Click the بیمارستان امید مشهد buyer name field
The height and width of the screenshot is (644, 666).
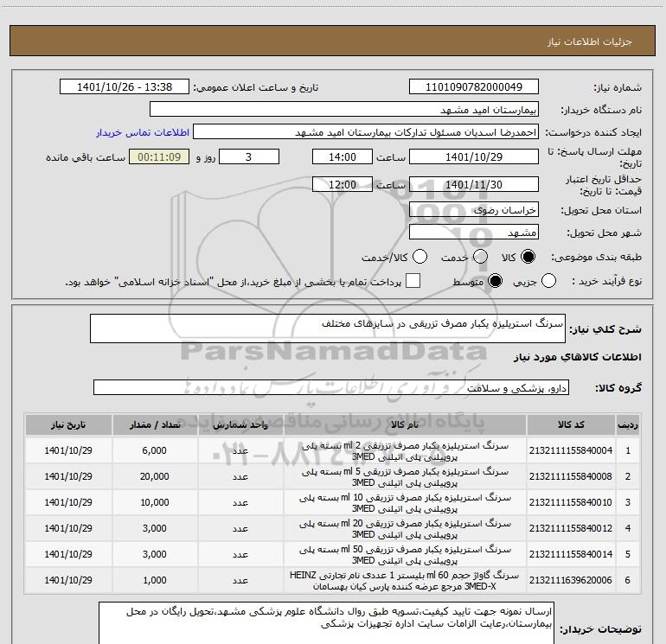pos(344,110)
